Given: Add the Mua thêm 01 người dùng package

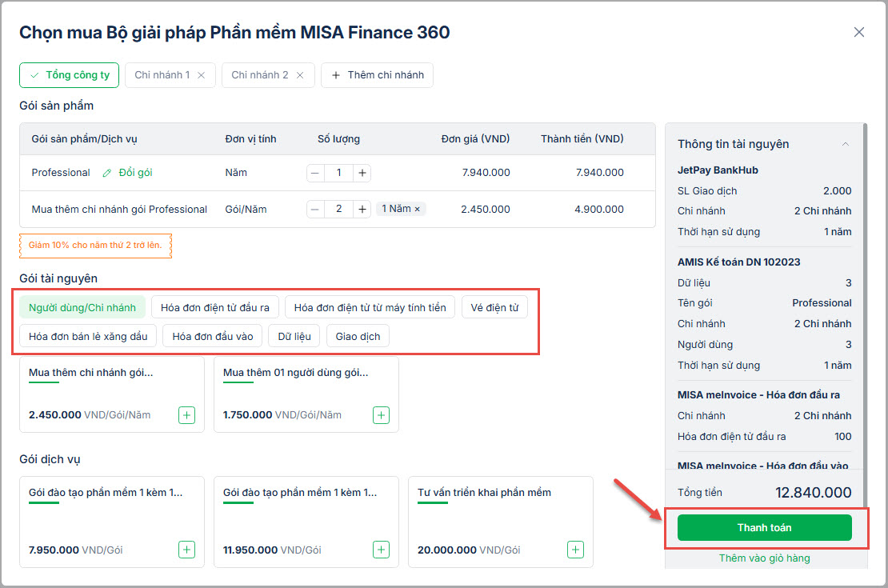Looking at the screenshot, I should point(381,415).
